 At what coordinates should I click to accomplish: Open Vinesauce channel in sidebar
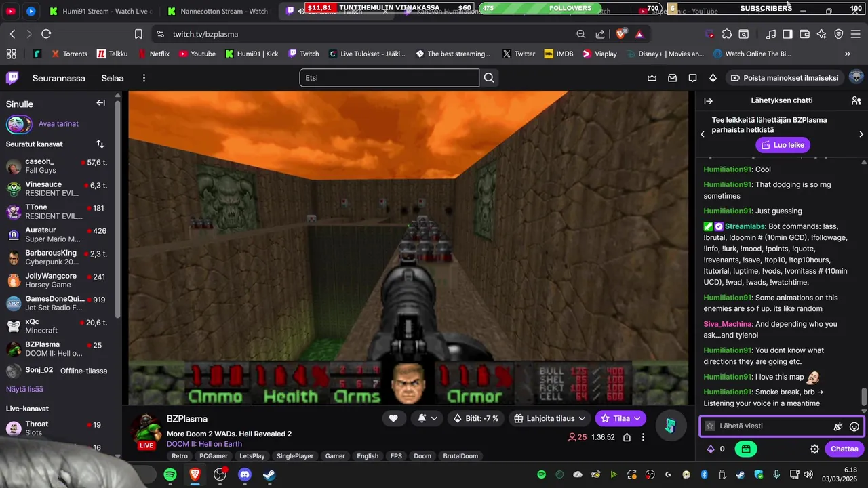point(57,188)
